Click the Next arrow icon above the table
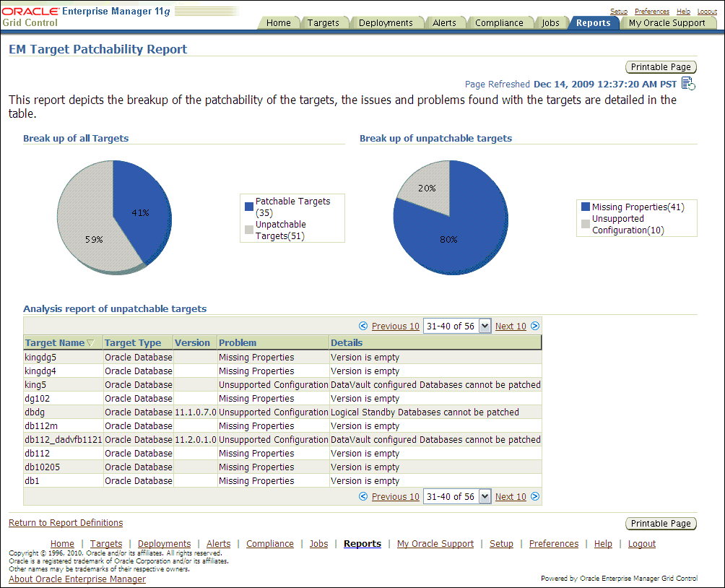 point(535,327)
